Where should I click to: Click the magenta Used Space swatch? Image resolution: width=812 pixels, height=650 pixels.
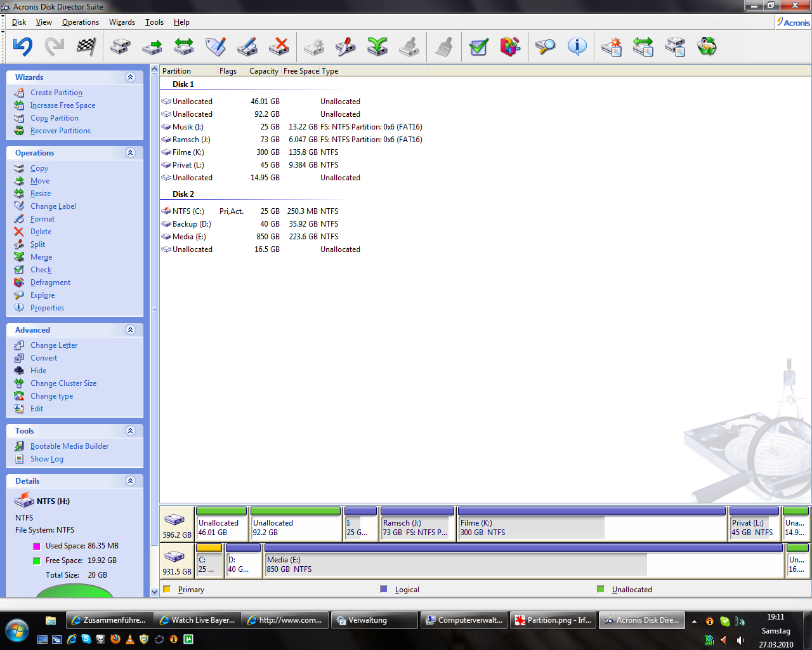(37, 546)
